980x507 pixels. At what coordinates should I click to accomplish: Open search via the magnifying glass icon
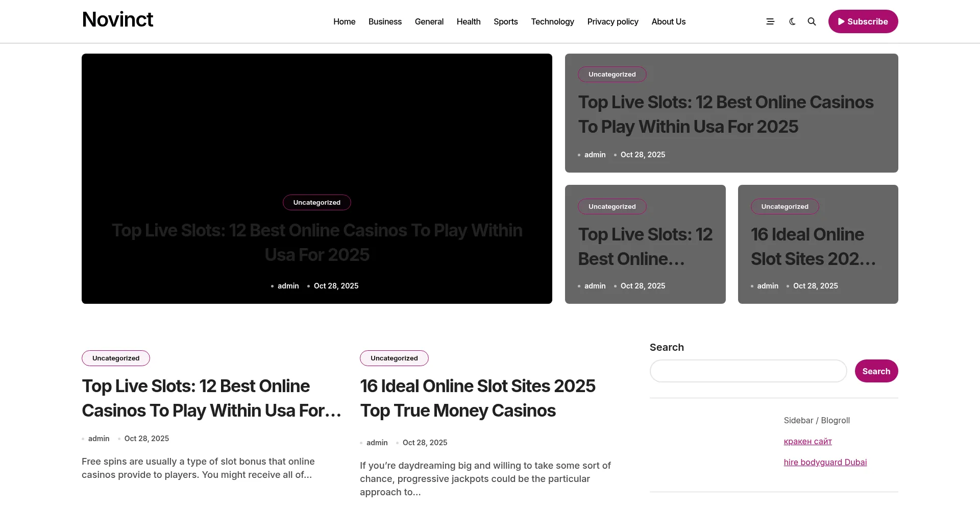(x=812, y=21)
